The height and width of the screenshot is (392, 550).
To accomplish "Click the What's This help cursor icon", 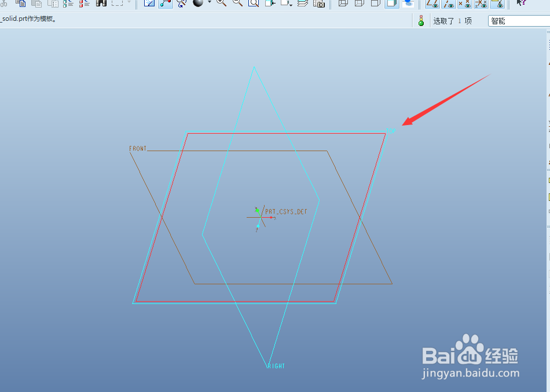I will [x=521, y=3].
